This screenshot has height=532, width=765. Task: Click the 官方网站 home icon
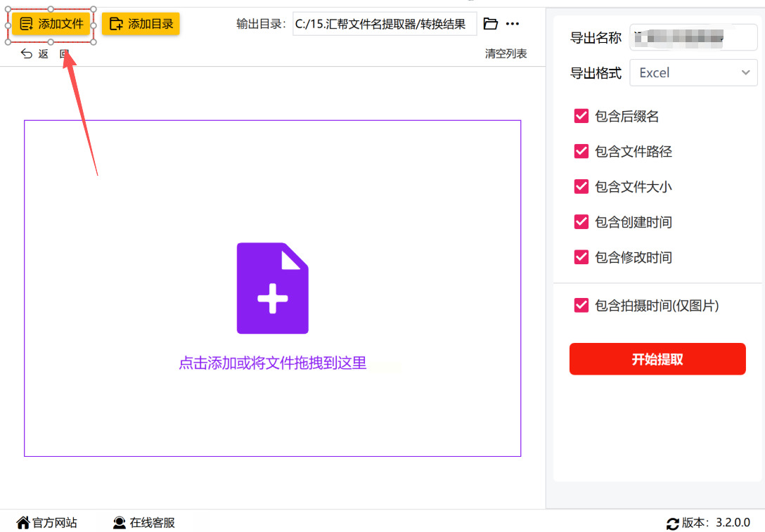[x=23, y=523]
